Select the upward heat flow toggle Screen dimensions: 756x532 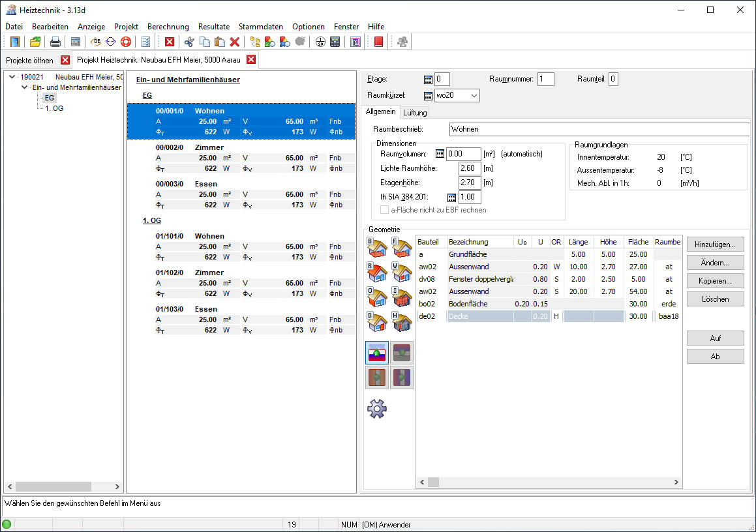pos(377,353)
